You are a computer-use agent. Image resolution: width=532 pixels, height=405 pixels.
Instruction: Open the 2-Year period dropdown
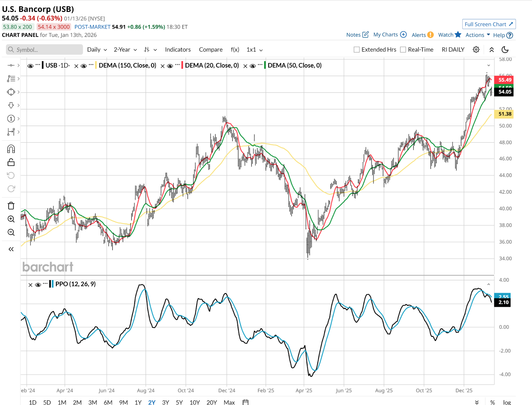coord(125,50)
